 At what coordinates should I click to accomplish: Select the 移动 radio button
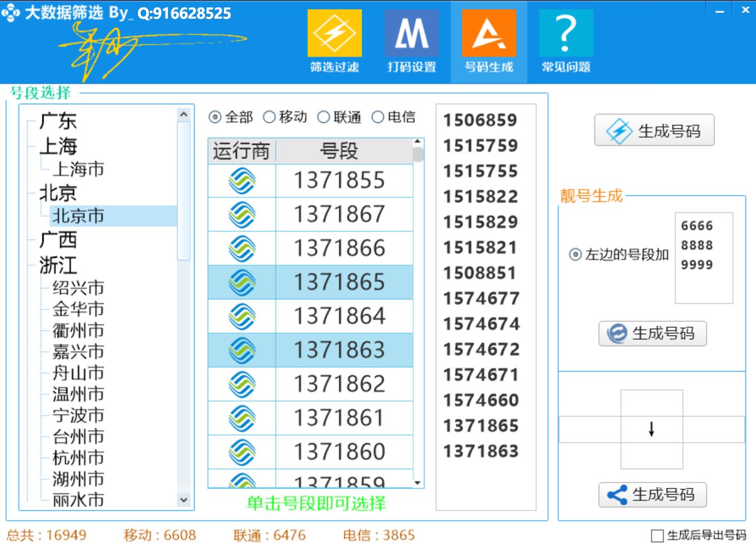[270, 117]
